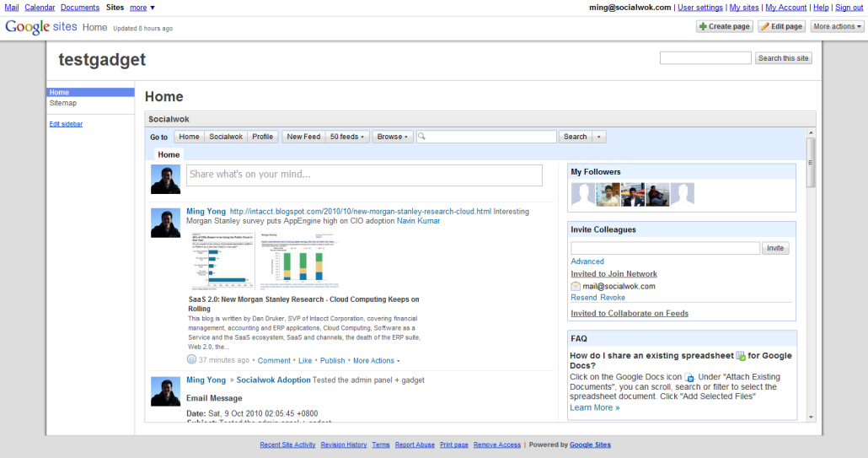
Task: Click the gadget scrollbar up arrow
Action: click(x=811, y=133)
